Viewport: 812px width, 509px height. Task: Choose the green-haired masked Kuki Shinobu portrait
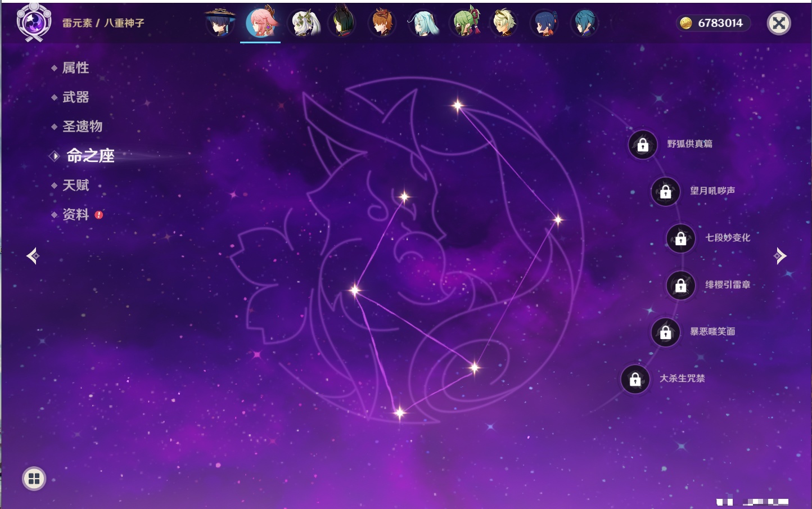466,22
